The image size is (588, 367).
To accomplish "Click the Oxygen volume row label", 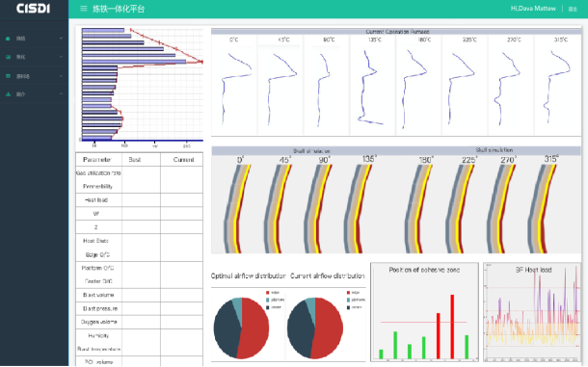I will (x=98, y=322).
